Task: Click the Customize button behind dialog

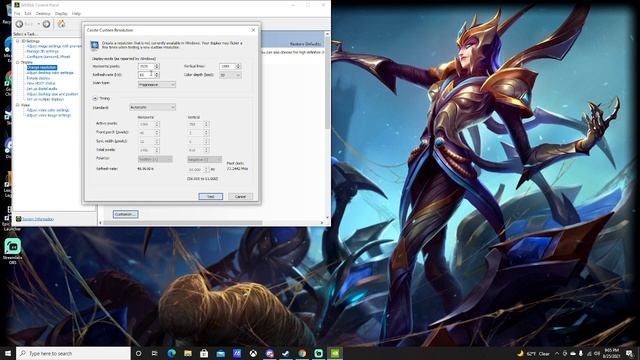Action: click(125, 214)
